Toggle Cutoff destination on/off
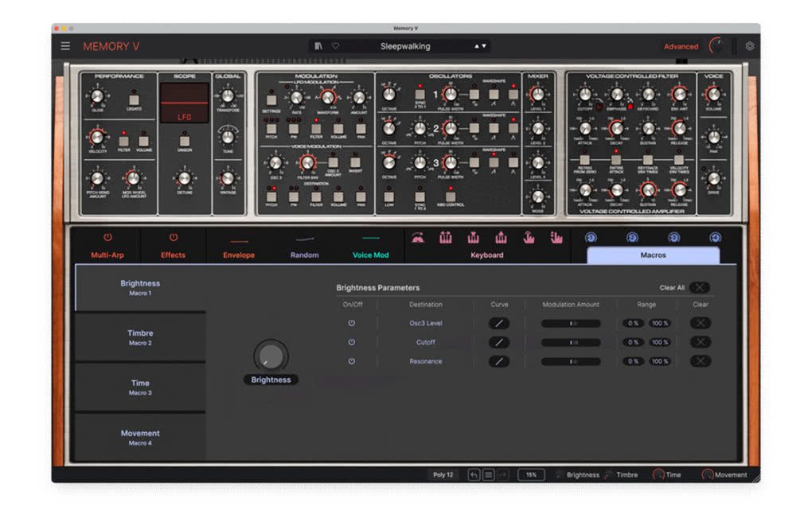Image resolution: width=812 pixels, height=510 pixels. click(352, 342)
